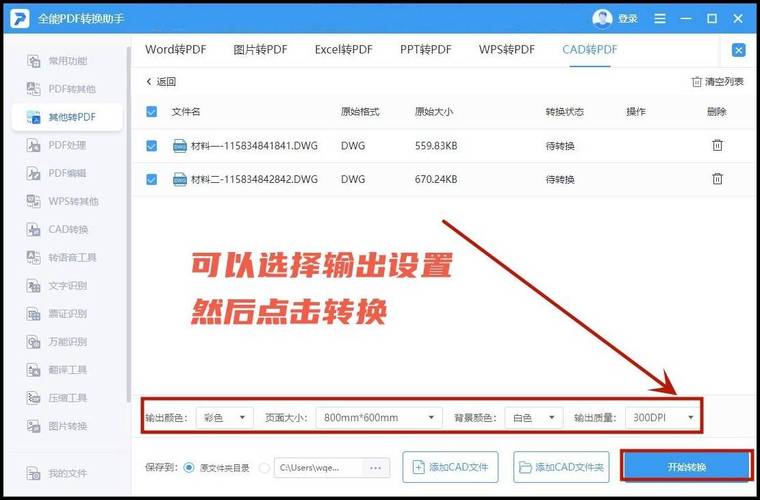This screenshot has height=500, width=760.
Task: Click the 添加CAD文件 button
Action: tap(450, 468)
